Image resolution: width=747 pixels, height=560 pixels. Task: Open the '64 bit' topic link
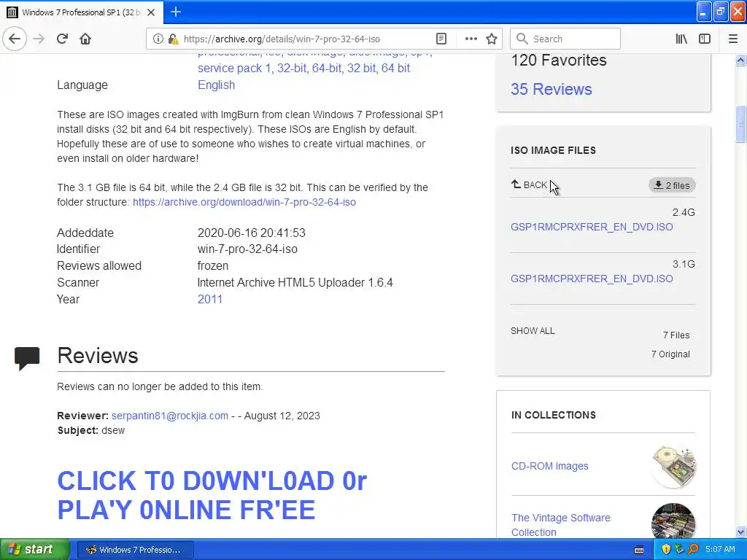[x=395, y=68]
